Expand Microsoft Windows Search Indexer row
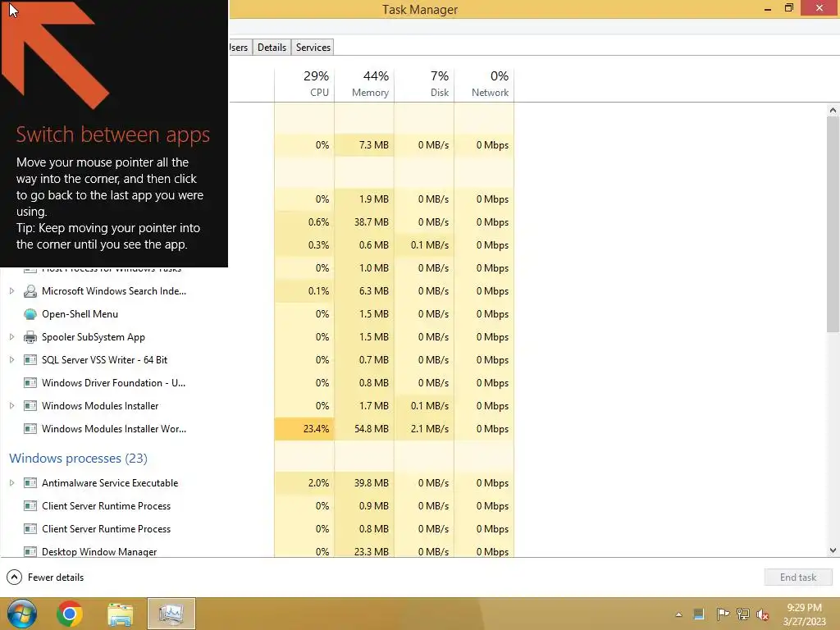 pyautogui.click(x=11, y=291)
